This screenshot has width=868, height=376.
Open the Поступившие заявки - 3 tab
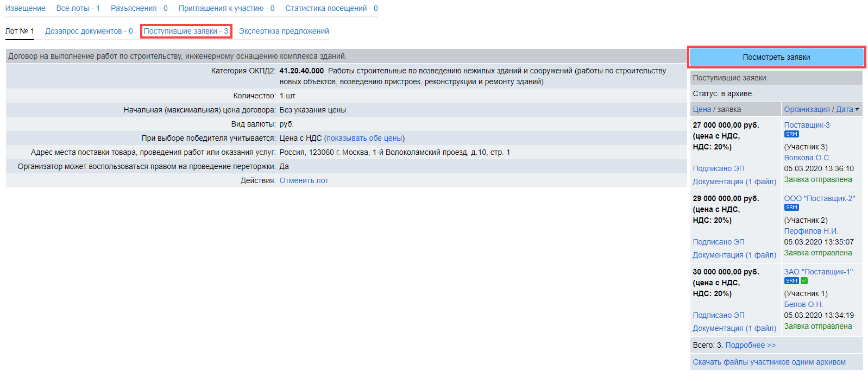(x=186, y=31)
